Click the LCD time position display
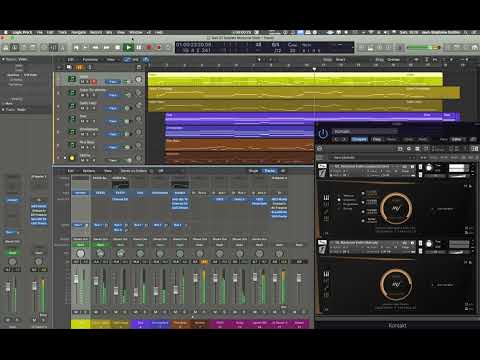 click(194, 45)
